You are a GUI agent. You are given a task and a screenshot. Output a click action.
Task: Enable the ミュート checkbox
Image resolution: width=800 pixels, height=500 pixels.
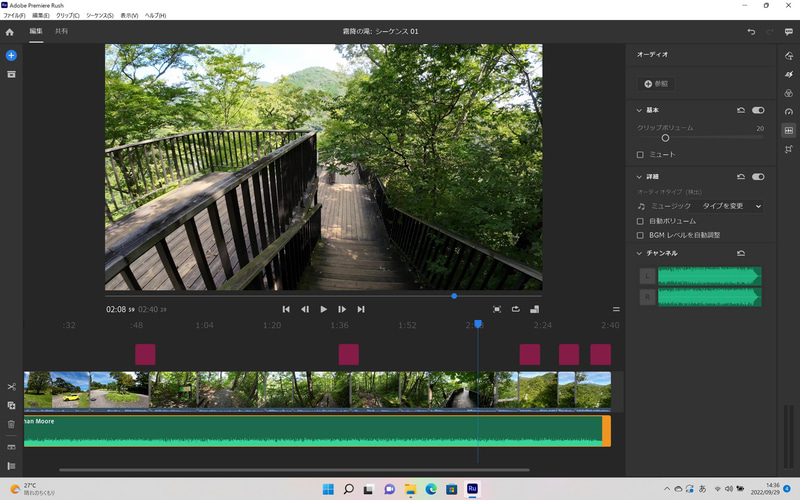click(641, 155)
